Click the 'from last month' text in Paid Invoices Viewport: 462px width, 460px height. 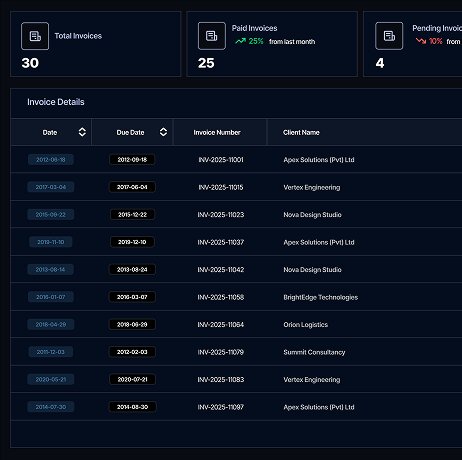[292, 42]
